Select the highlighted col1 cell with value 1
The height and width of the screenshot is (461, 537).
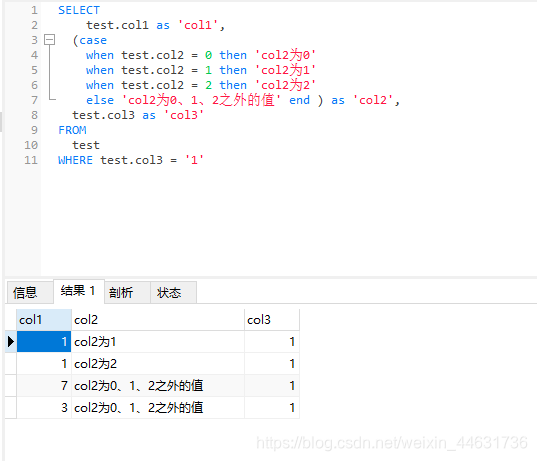[x=44, y=341]
